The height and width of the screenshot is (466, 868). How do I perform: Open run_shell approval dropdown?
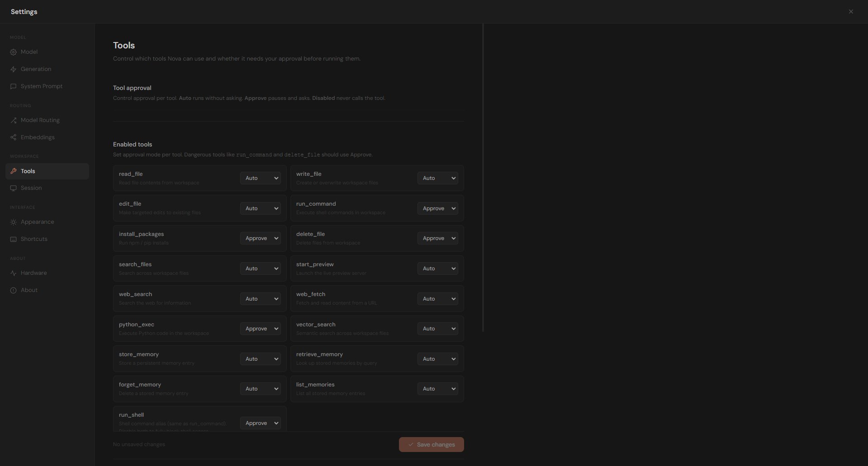click(261, 423)
